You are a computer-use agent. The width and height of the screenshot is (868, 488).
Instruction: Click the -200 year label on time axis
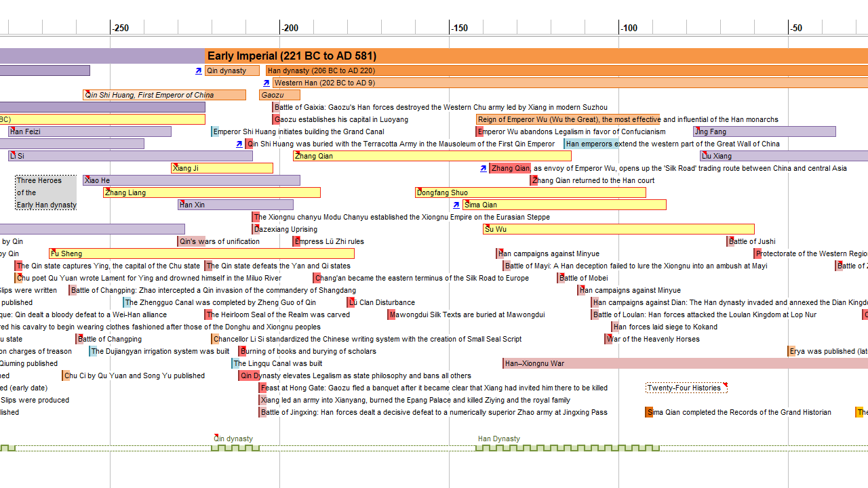tap(290, 28)
